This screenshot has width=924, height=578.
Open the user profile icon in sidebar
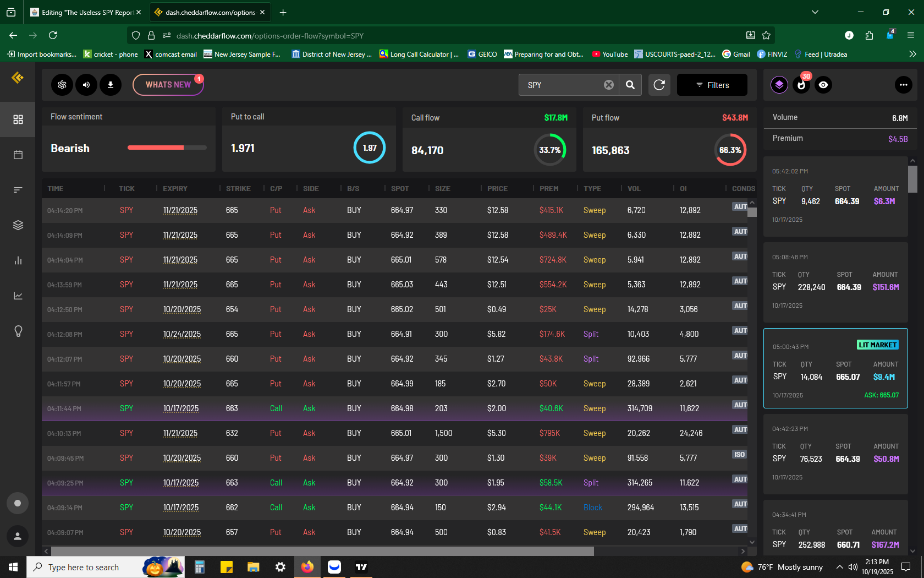point(18,536)
